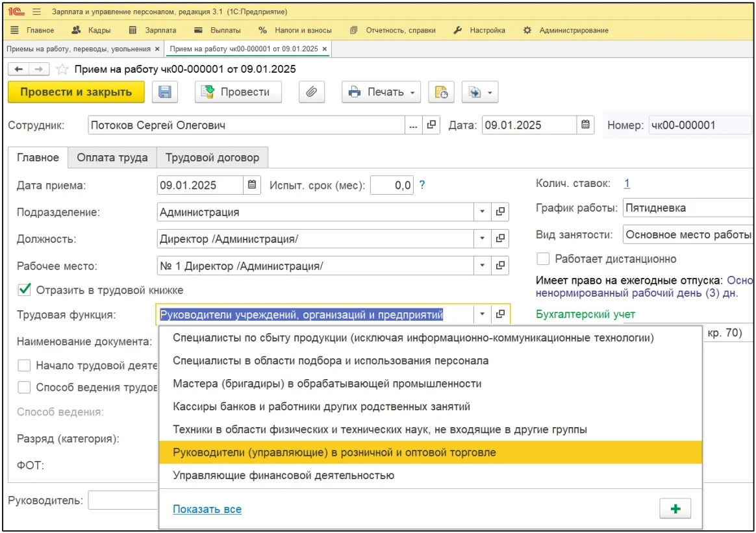Open calendar picker next to Дата приема

pos(252,185)
